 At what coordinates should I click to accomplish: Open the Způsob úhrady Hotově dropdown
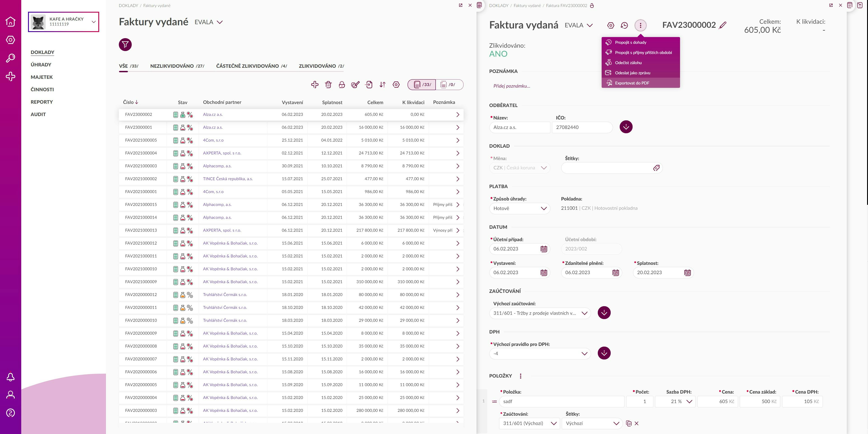[x=520, y=208]
